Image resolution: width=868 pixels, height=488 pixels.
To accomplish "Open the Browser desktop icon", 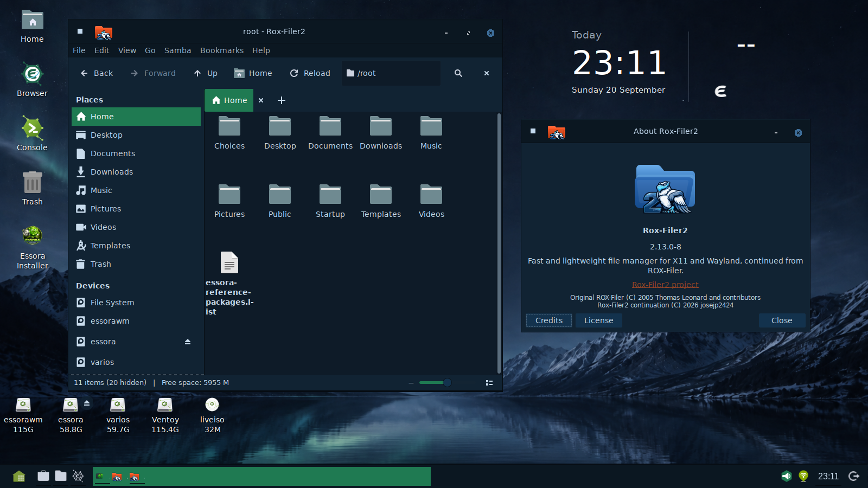I will coord(33,80).
